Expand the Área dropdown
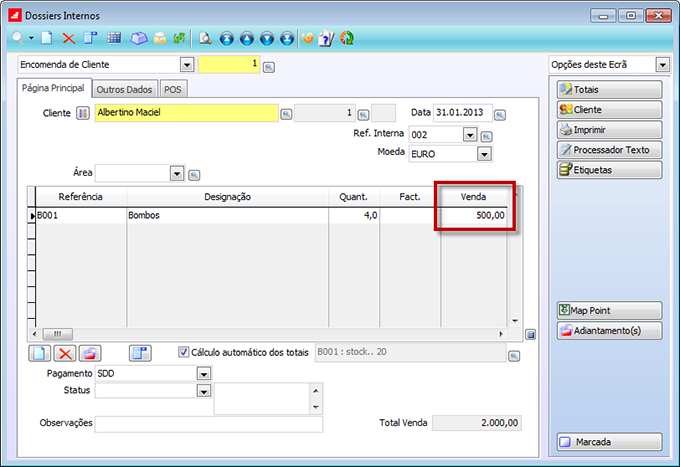 [177, 174]
